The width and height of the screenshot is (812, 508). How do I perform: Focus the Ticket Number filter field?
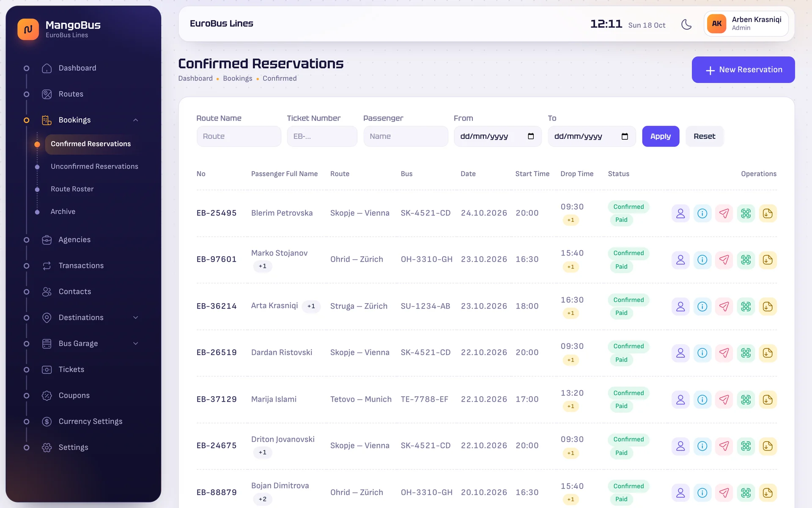tap(322, 136)
